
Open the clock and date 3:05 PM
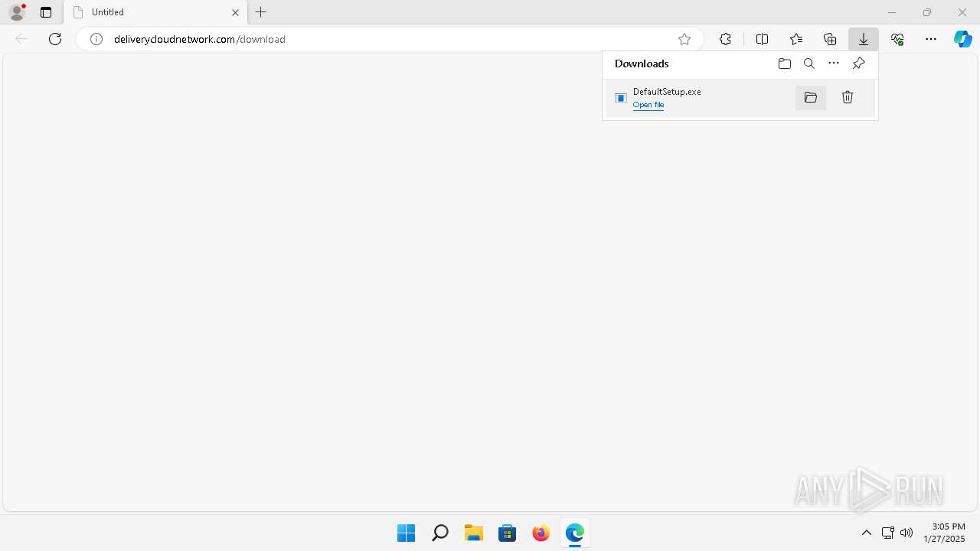click(x=944, y=533)
